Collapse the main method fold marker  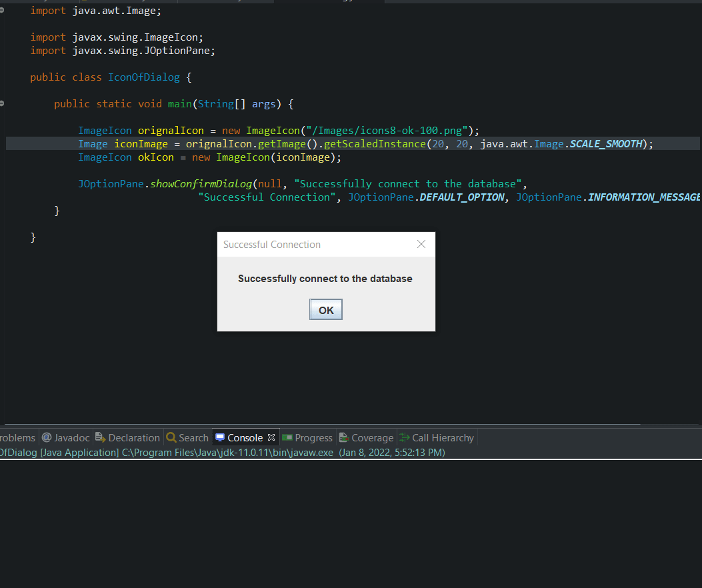click(x=3, y=103)
